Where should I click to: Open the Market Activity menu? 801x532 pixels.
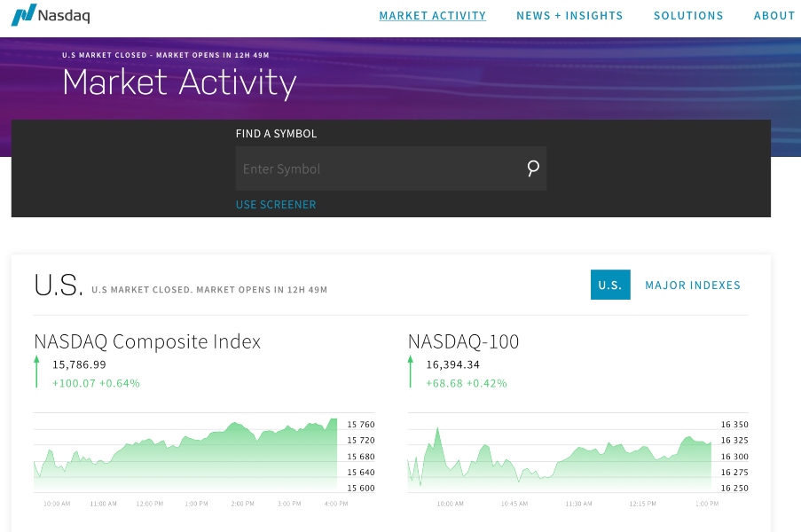click(x=433, y=16)
